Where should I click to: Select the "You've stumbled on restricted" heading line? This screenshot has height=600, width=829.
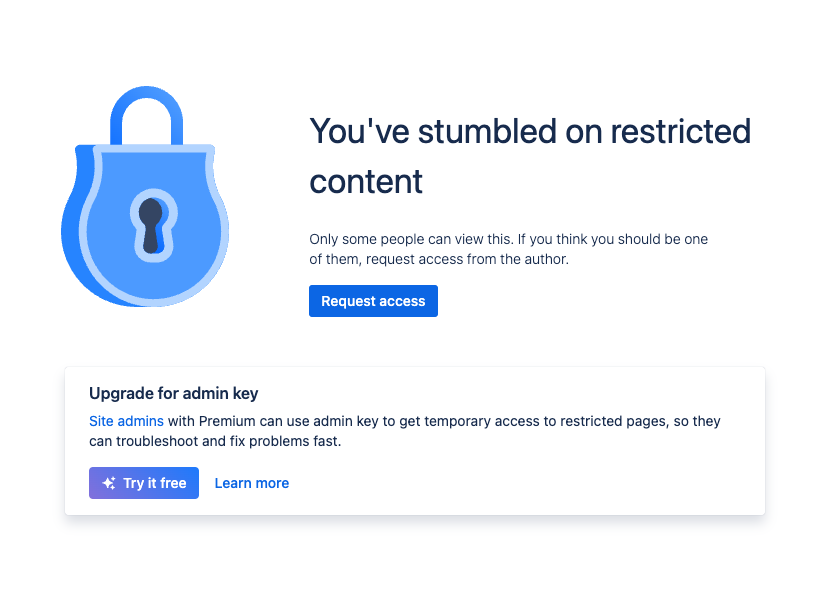click(x=530, y=132)
